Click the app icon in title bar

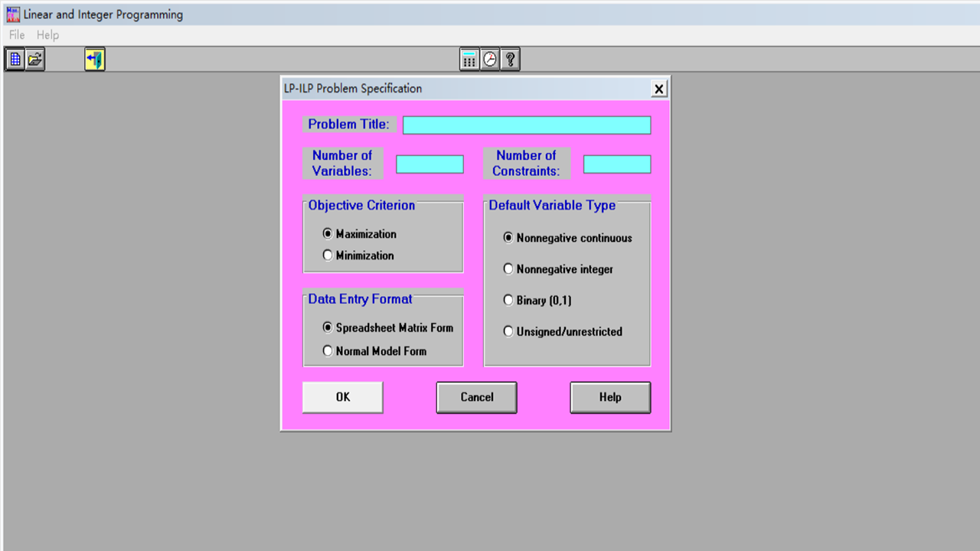tap(13, 15)
